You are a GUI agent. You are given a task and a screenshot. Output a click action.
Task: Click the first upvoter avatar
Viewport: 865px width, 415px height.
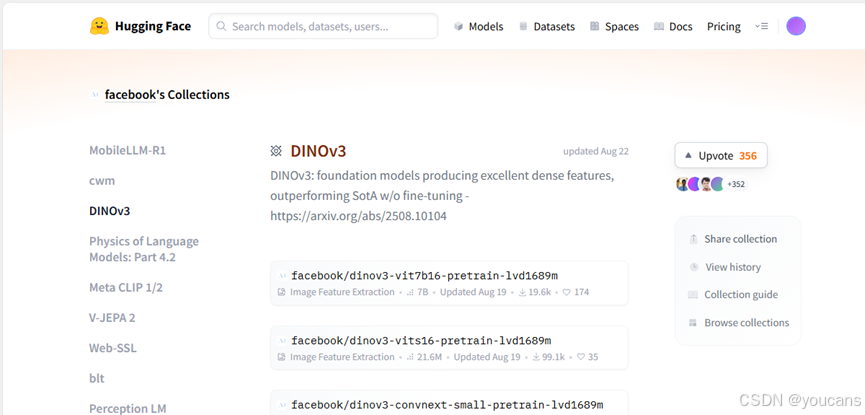[x=682, y=184]
